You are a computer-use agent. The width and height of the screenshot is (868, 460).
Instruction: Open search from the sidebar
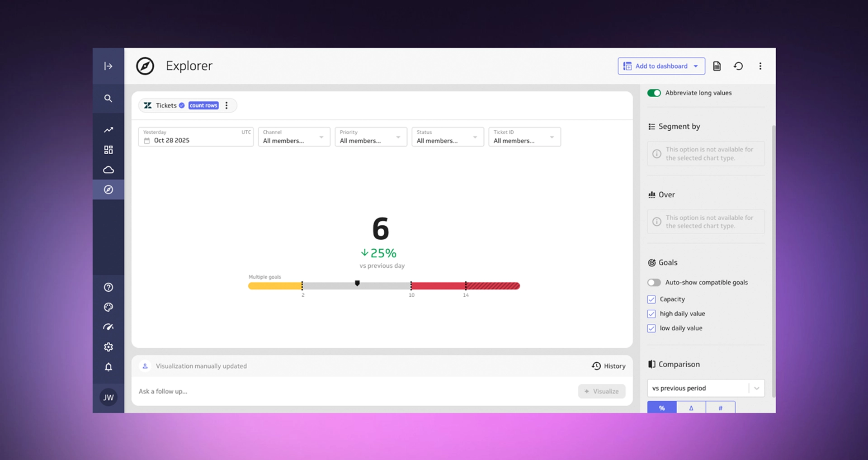click(x=108, y=98)
